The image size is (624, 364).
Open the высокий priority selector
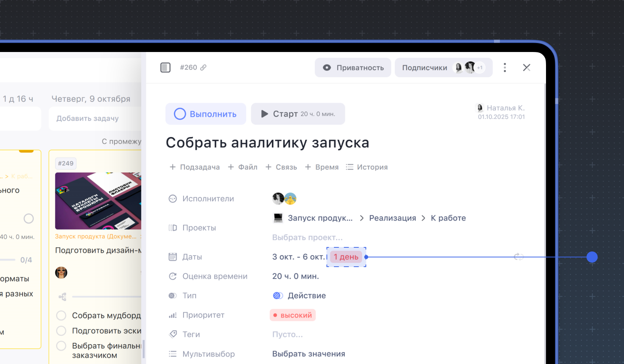(293, 315)
